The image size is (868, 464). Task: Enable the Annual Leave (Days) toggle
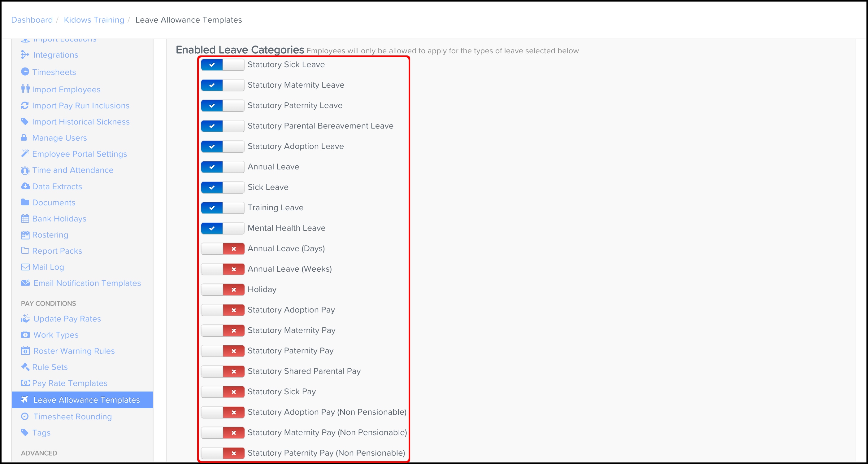pos(222,249)
